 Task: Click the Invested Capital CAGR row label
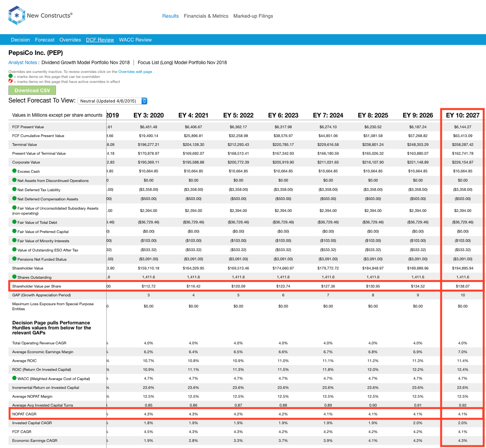coord(32,423)
